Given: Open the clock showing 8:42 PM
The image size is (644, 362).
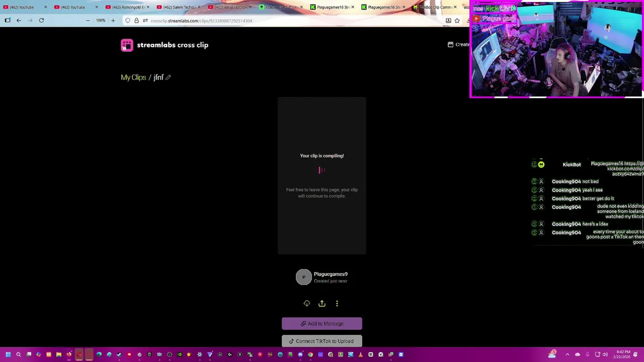Looking at the screenshot, I should pos(622,354).
